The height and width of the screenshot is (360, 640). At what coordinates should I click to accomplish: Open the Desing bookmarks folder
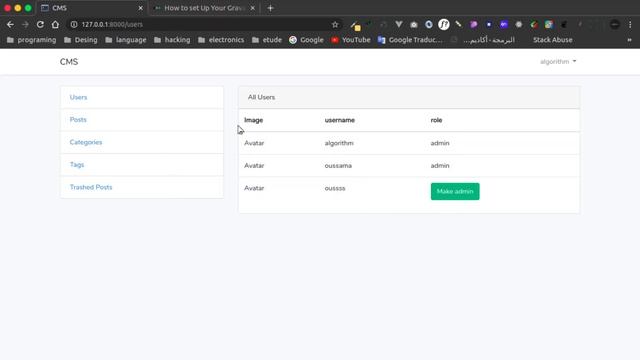coord(80,40)
